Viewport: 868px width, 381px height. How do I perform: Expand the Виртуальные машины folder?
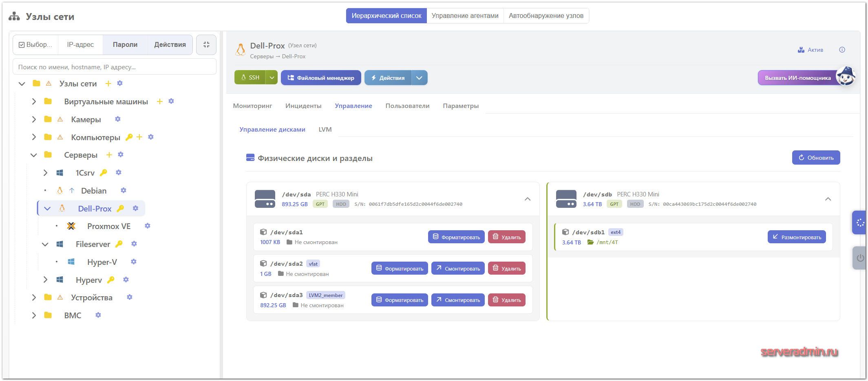[34, 101]
